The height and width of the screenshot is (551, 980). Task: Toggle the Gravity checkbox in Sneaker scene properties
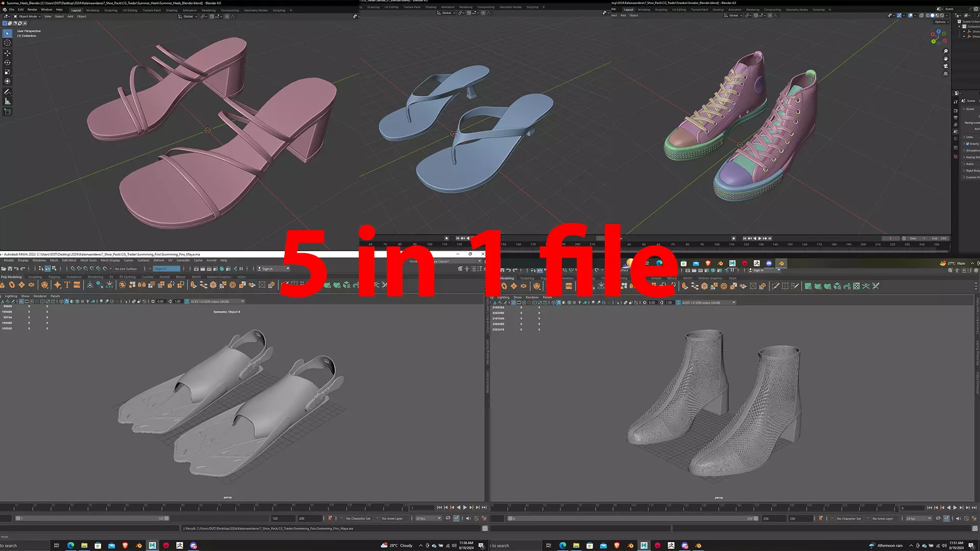pos(968,144)
